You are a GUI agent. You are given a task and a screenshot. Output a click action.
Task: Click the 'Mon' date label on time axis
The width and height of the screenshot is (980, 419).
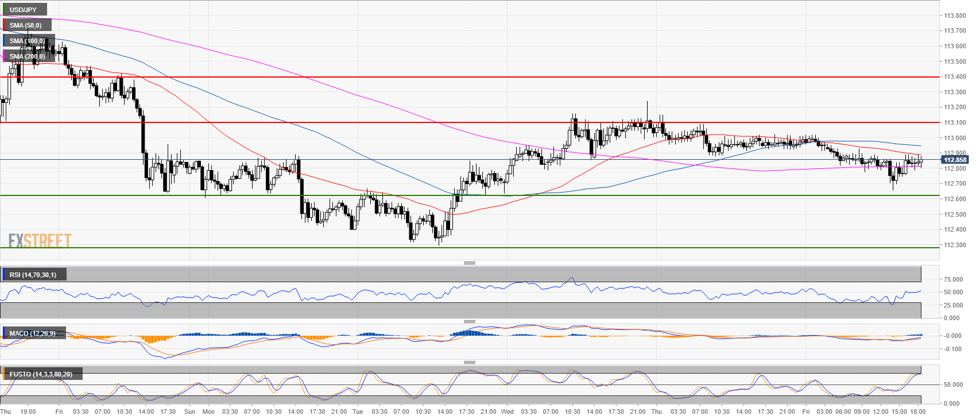208,412
